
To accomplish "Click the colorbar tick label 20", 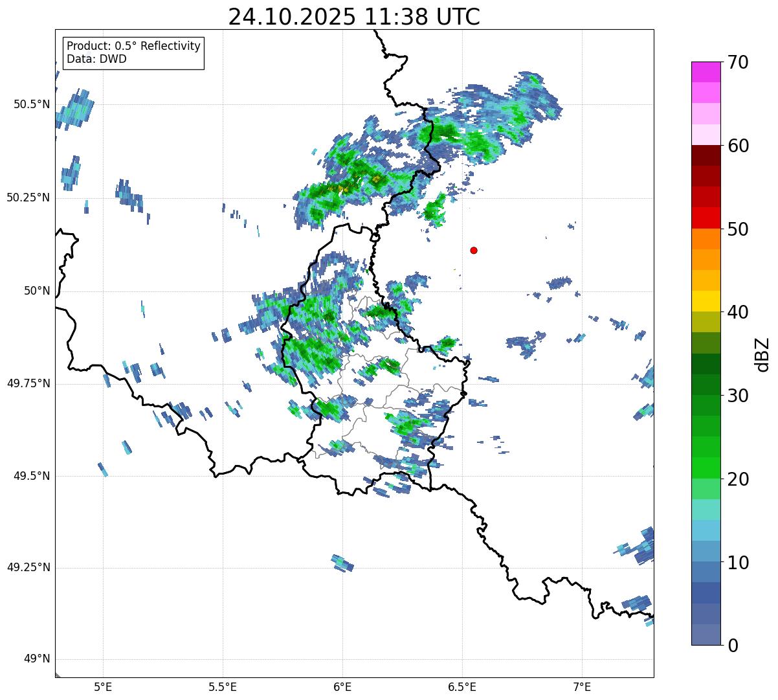I will click(x=738, y=479).
